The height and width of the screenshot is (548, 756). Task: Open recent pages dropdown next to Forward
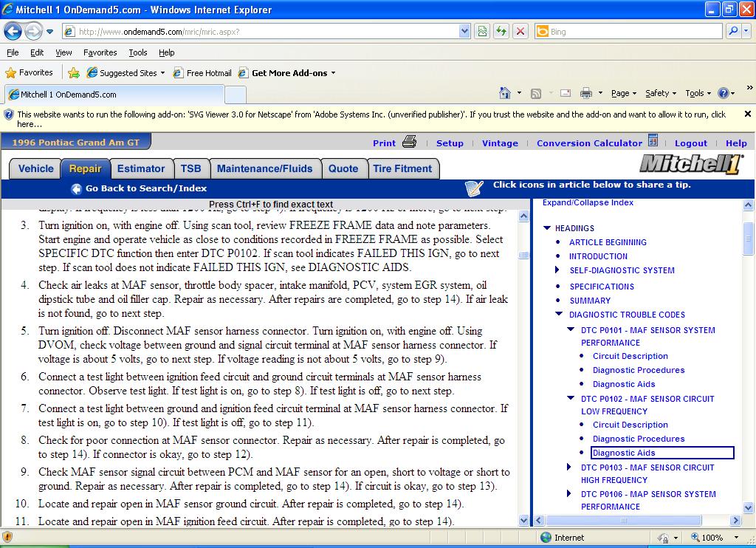coord(49,32)
